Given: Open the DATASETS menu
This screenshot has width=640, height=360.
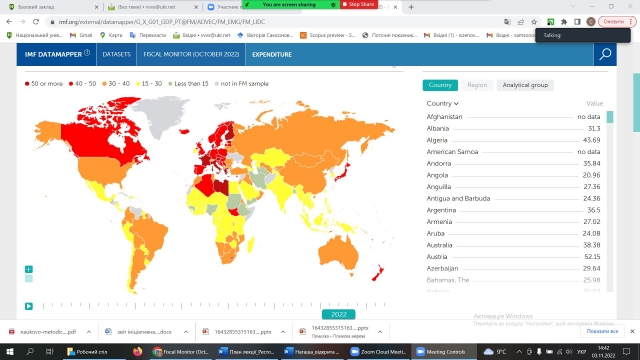Looking at the screenshot, I should click(x=116, y=54).
